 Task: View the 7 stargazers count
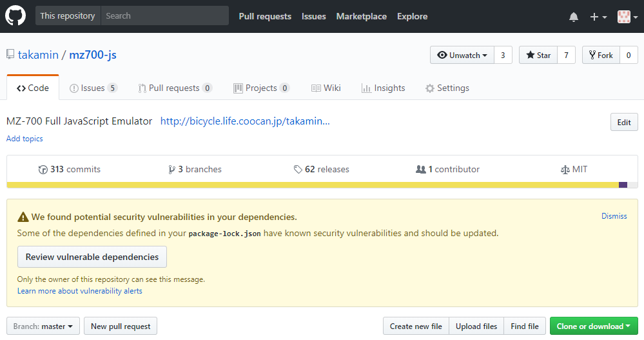[x=566, y=55]
